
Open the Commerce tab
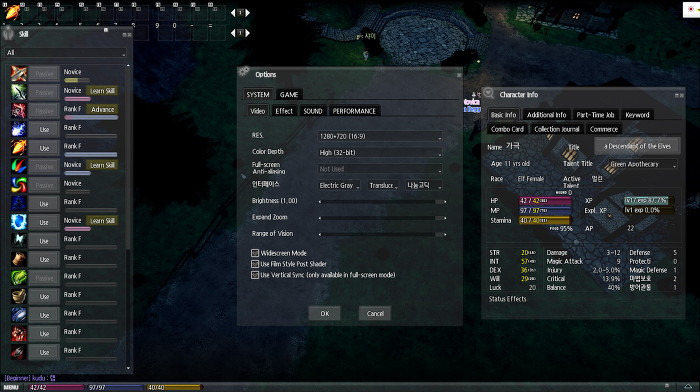click(604, 129)
